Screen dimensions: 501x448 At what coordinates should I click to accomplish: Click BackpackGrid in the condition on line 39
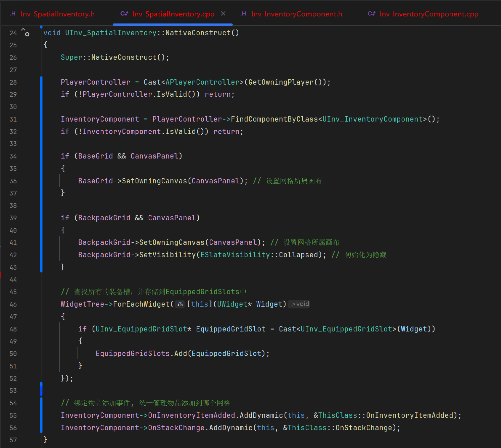coord(104,218)
